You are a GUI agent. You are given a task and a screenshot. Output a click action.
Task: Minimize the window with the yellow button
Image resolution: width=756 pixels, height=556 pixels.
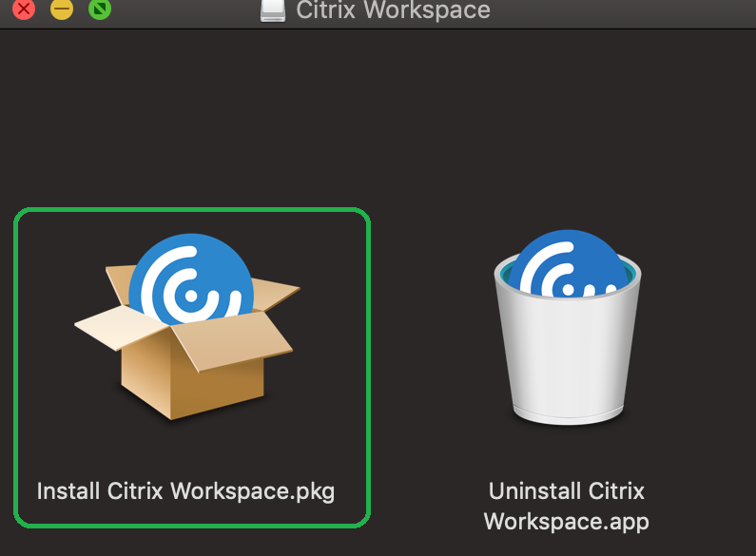click(x=62, y=9)
